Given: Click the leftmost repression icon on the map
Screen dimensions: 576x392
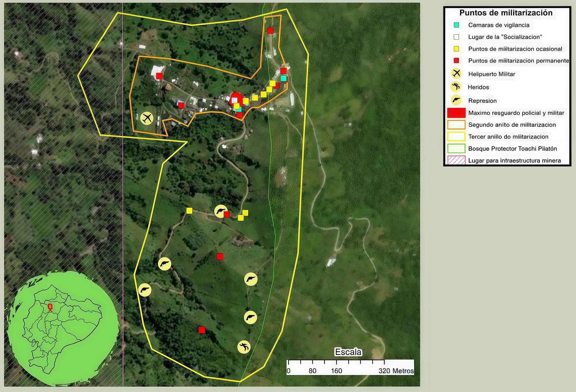Looking at the screenshot, I should 145,290.
